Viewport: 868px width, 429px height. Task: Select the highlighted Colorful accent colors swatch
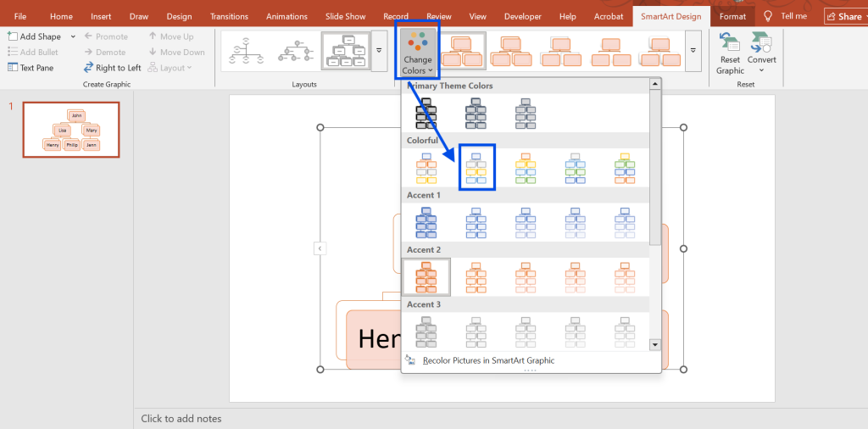tap(476, 168)
